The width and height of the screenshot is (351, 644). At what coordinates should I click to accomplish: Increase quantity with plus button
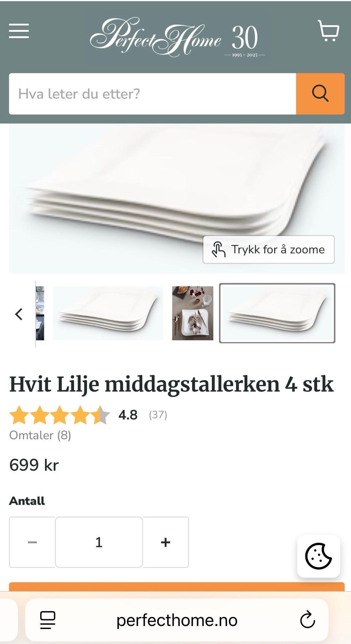coord(166,542)
